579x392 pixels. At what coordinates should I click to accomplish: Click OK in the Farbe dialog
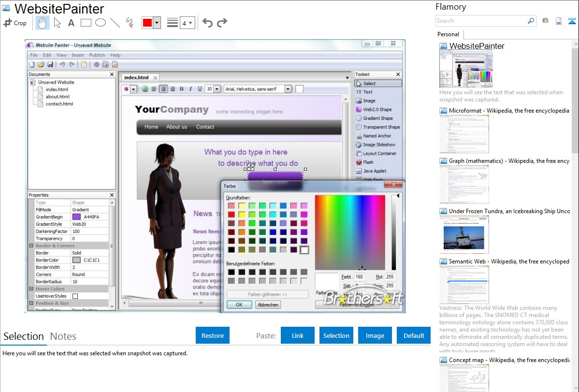[x=239, y=305]
